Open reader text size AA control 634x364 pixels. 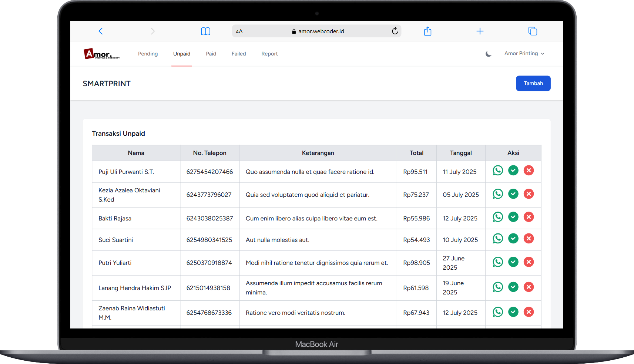(239, 31)
